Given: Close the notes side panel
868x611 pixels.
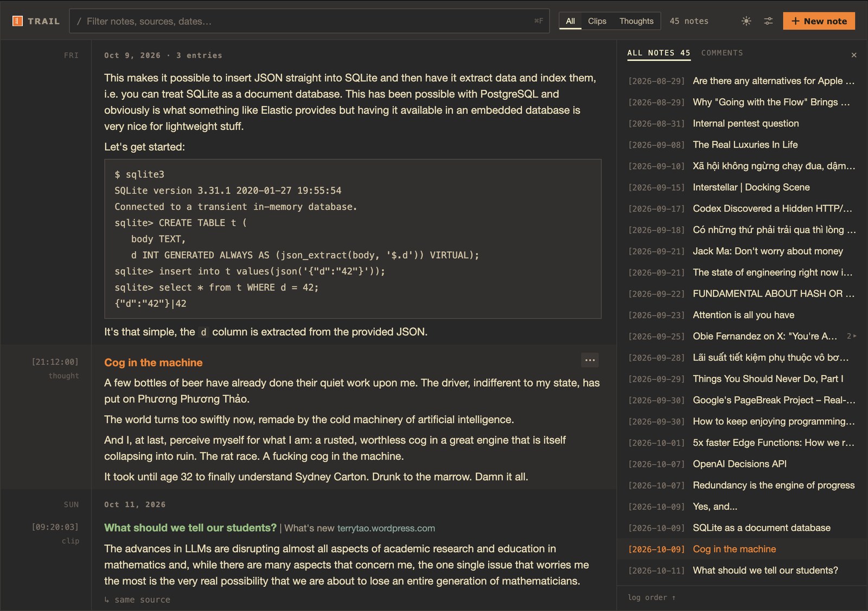Looking at the screenshot, I should [x=854, y=55].
